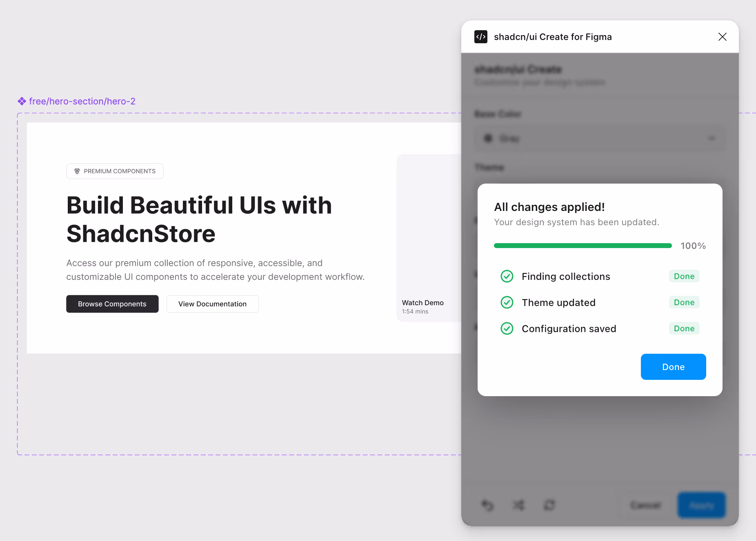Click the blue Done button in dialog
The width and height of the screenshot is (756, 541).
pos(673,367)
